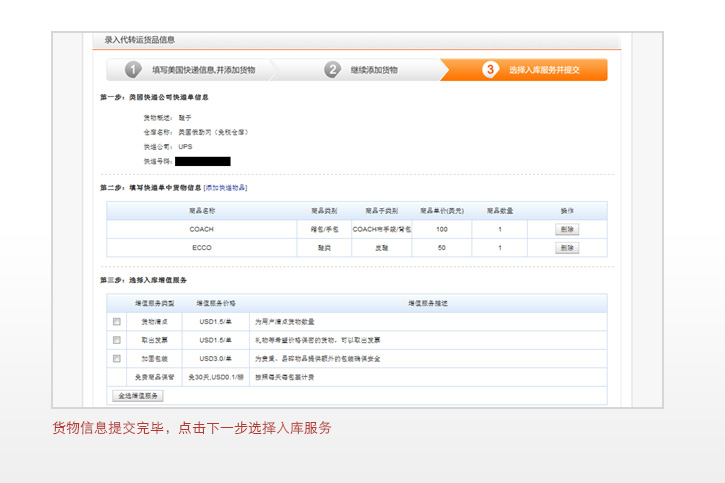Image resolution: width=725 pixels, height=483 pixels.
Task: Click the 免费商品保管 service row
Action: (x=155, y=376)
